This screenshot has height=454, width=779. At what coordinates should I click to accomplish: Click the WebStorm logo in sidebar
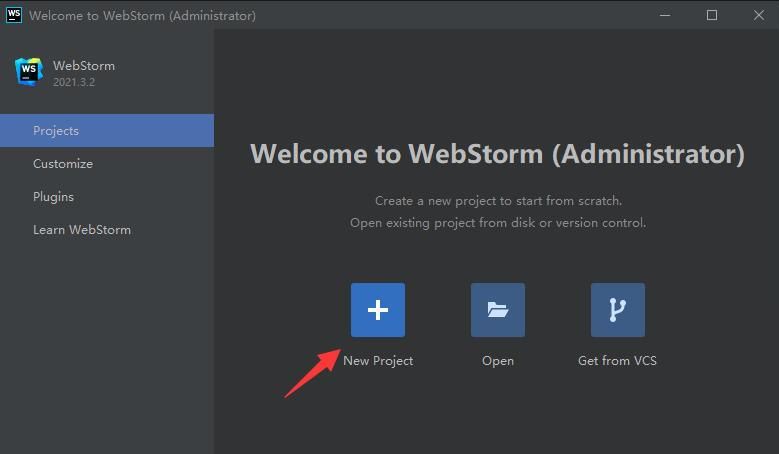(x=28, y=72)
